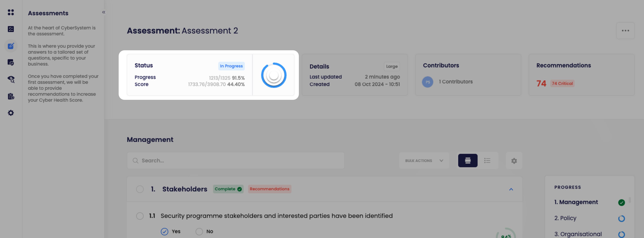Open the settings gear in sidebar
Viewport: 644px width, 238px height.
click(x=11, y=113)
